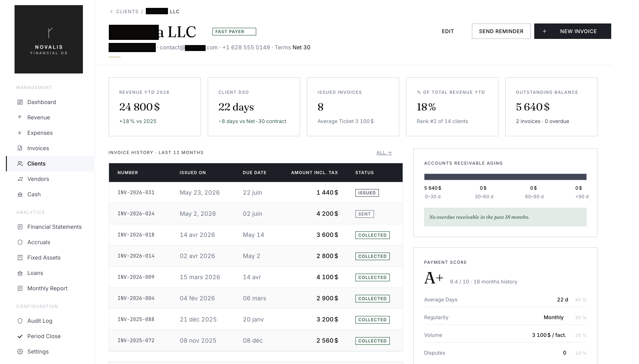Click the A+ payment score grade
The image size is (639, 364).
434,278
